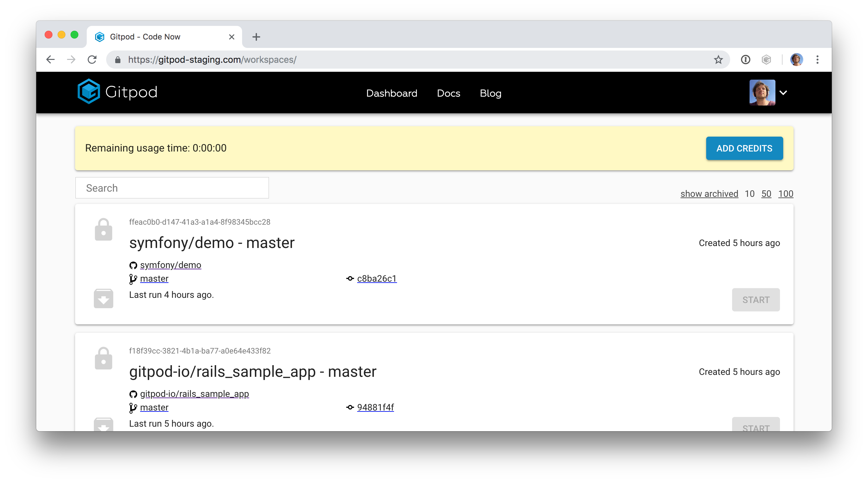The image size is (868, 483).
Task: Go to Dashboard in navigation
Action: 392,93
